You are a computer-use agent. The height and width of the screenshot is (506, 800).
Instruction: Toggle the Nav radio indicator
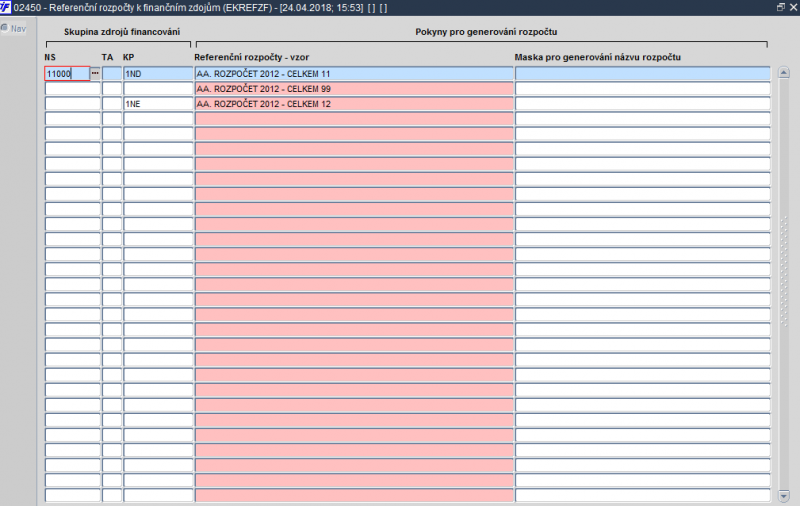(5, 28)
